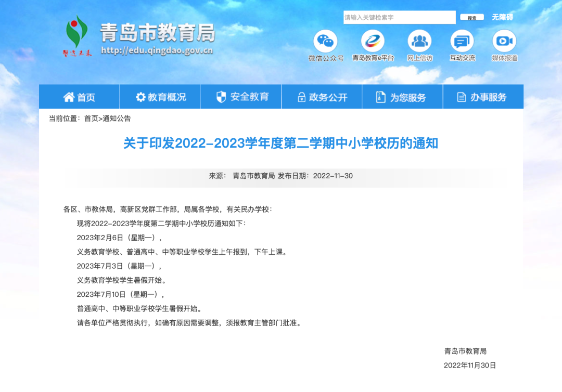This screenshot has width=562, height=392.
Task: Click the shield icon beside 安全教育
Action: click(221, 97)
